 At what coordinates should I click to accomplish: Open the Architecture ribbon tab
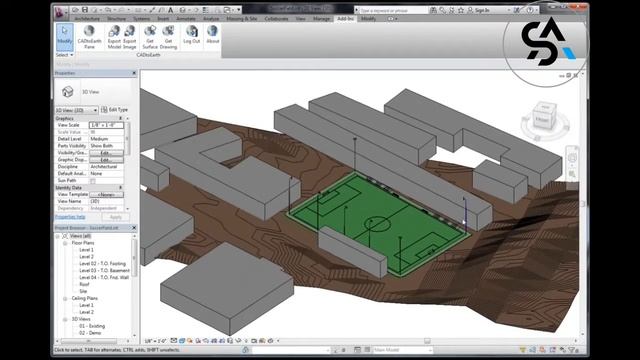[87, 19]
